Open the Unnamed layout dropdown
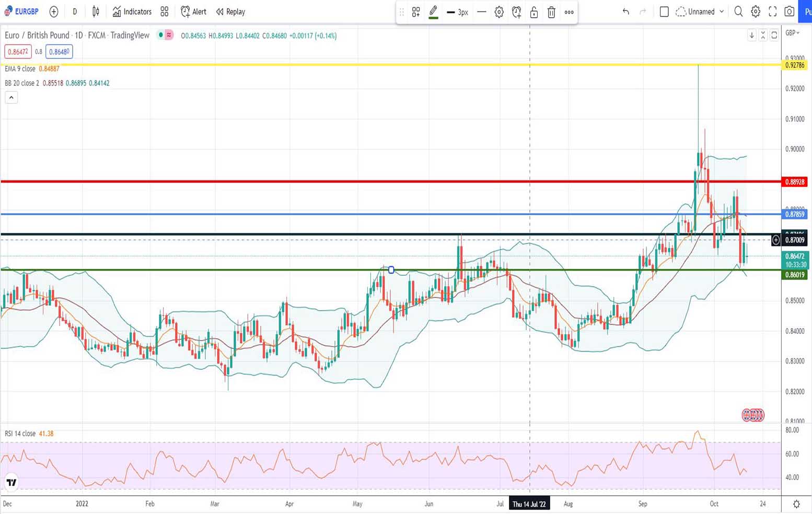Viewport: 812px width, 514px height. point(700,11)
